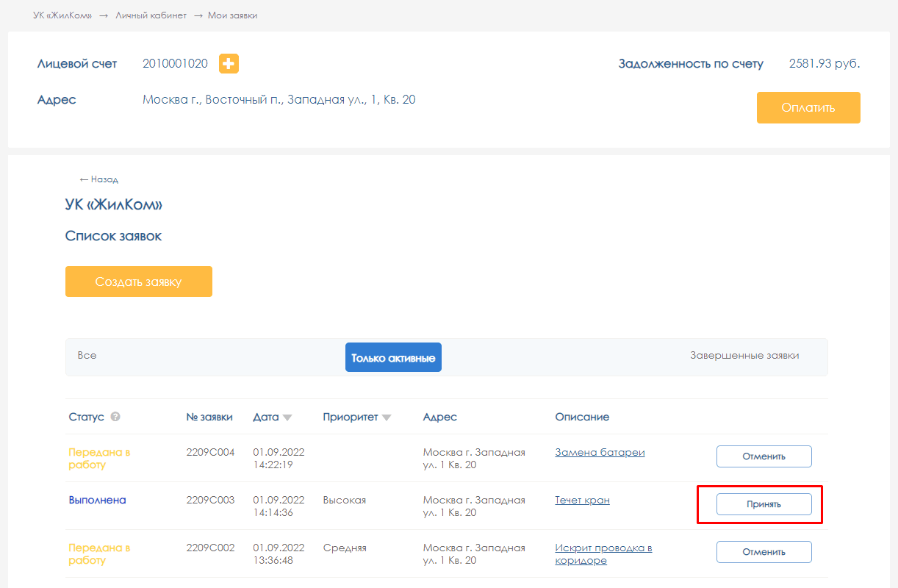898x588 pixels.
Task: Open the Течет кран request description
Action: (582, 501)
